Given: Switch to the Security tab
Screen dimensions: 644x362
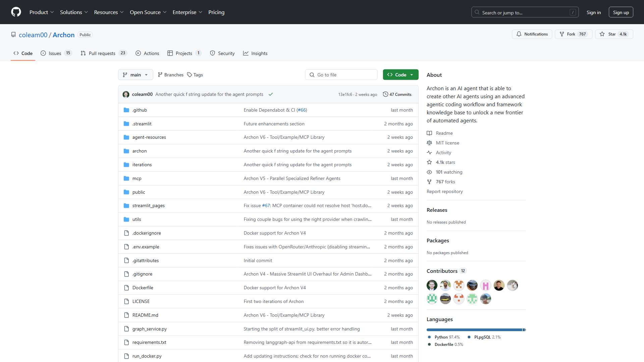Looking at the screenshot, I should click(x=222, y=53).
